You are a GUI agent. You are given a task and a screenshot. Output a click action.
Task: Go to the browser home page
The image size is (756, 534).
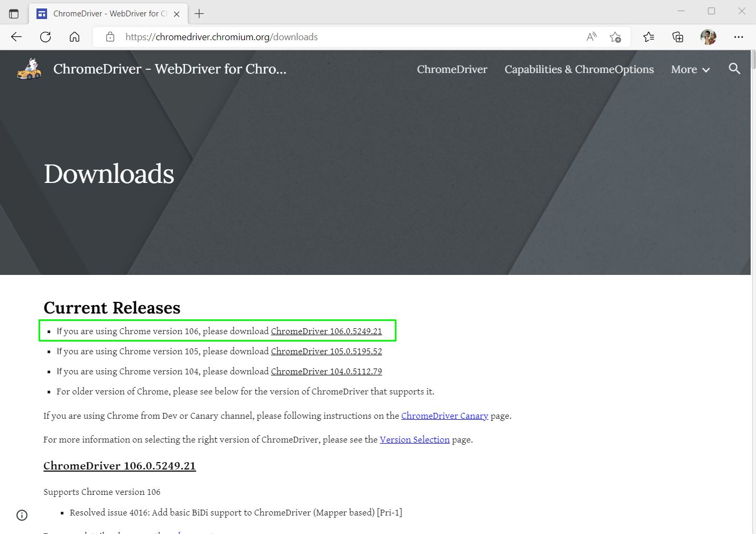[75, 37]
